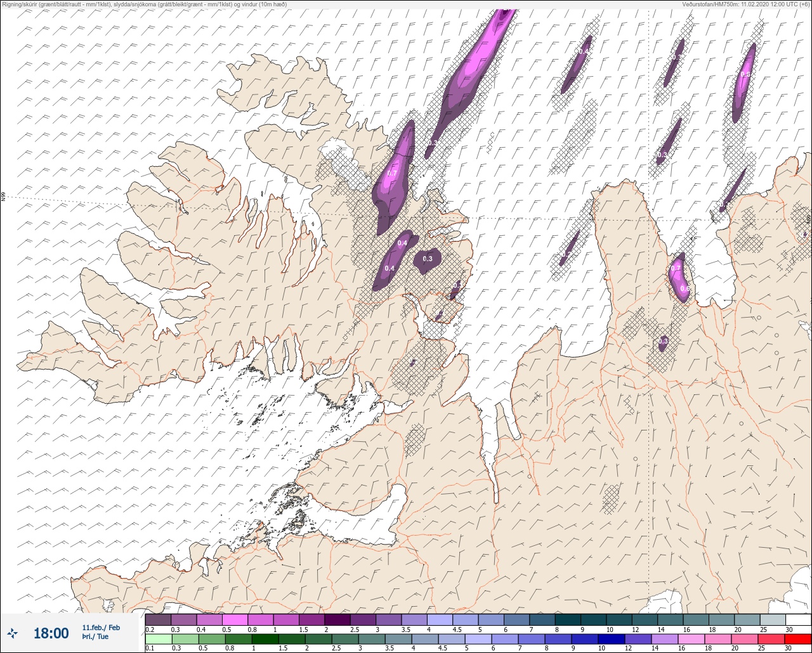Click the 'Þri./ Tue' weekday text
The image size is (812, 653).
pyautogui.click(x=95, y=637)
